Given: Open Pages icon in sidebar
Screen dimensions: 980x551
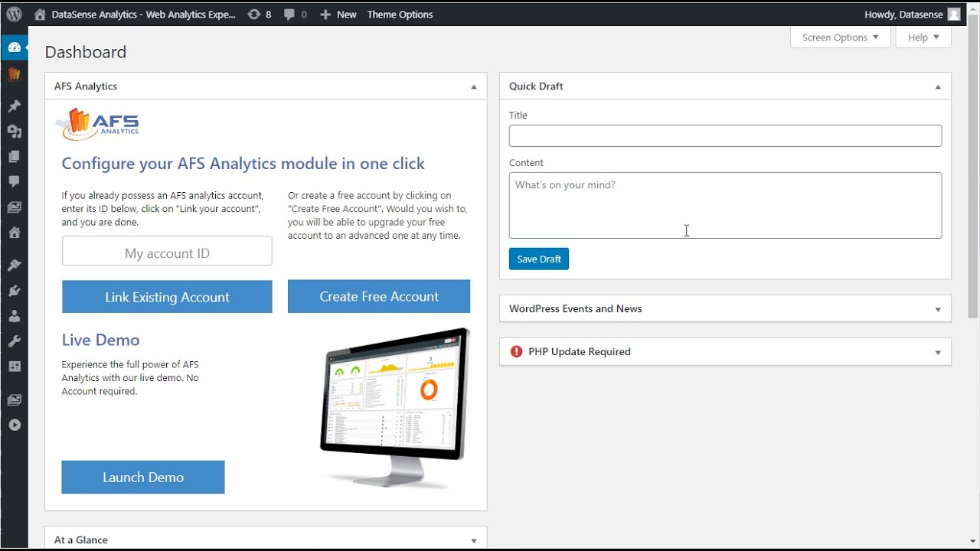Looking at the screenshot, I should coord(14,156).
